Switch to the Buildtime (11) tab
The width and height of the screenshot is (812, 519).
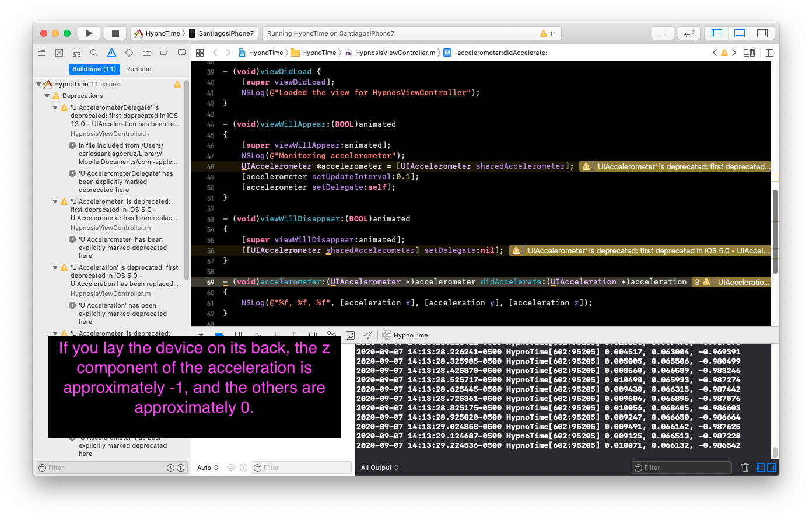tap(94, 69)
